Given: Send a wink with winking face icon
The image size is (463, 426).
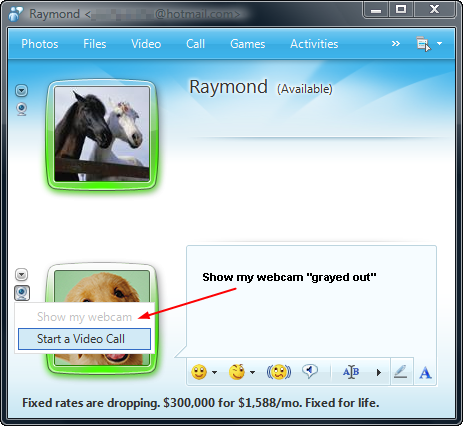Looking at the screenshot, I should click(237, 372).
